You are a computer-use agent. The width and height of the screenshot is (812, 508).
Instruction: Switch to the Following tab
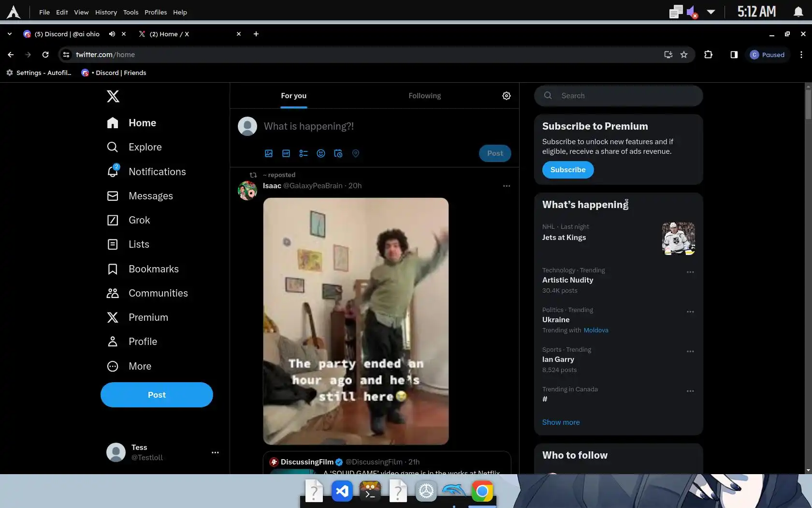(x=425, y=96)
